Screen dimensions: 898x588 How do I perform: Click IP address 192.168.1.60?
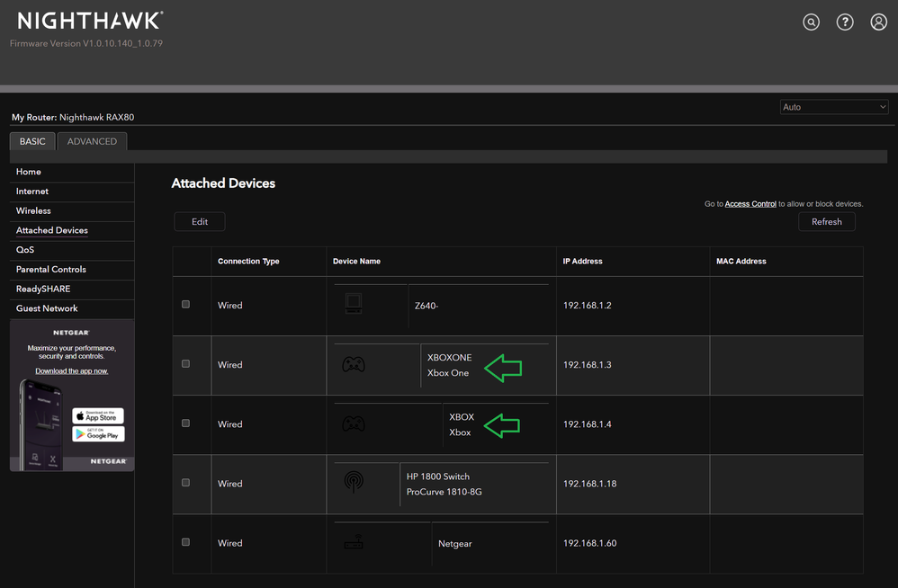click(x=590, y=543)
